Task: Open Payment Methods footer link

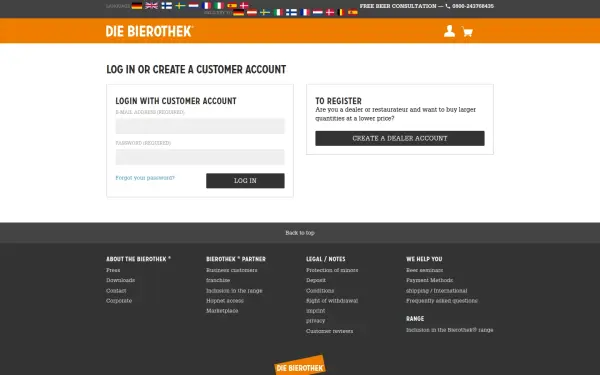Action: 430,280
